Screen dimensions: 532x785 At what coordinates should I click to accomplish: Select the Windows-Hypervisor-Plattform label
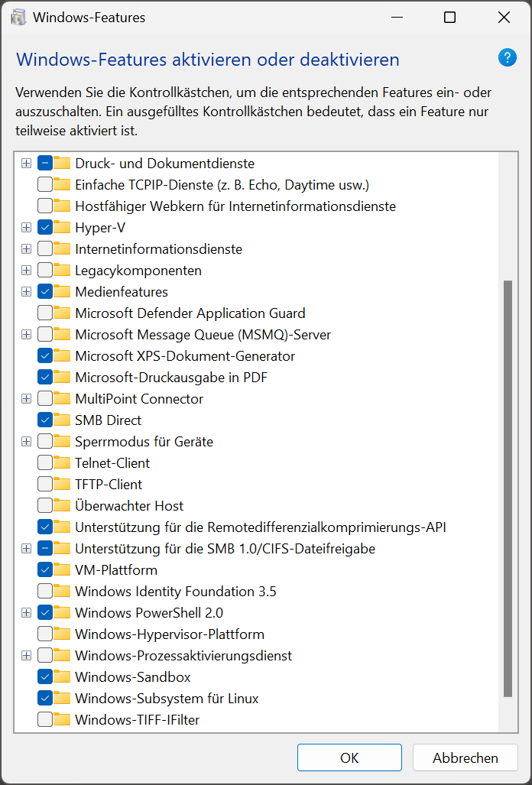170,634
